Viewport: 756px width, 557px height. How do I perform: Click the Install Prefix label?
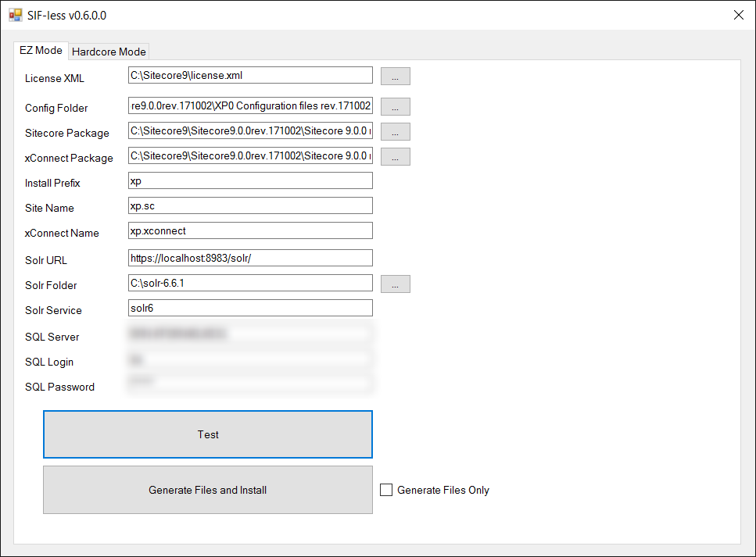point(52,183)
